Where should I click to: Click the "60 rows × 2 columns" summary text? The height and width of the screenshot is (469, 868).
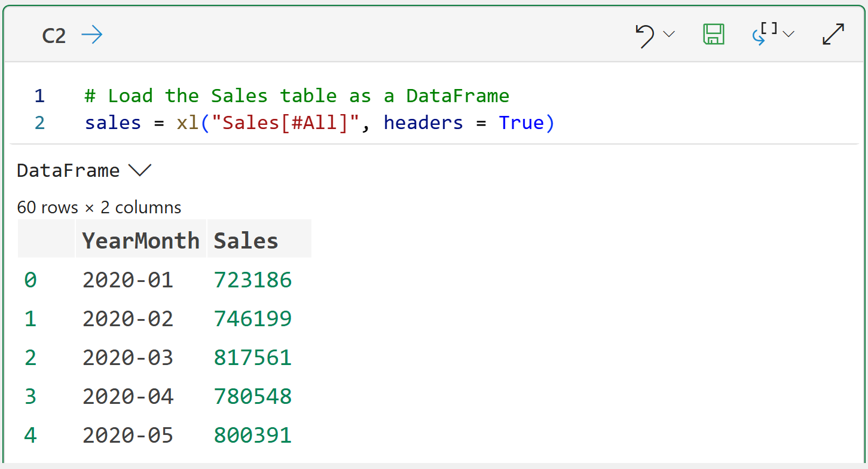click(x=99, y=207)
